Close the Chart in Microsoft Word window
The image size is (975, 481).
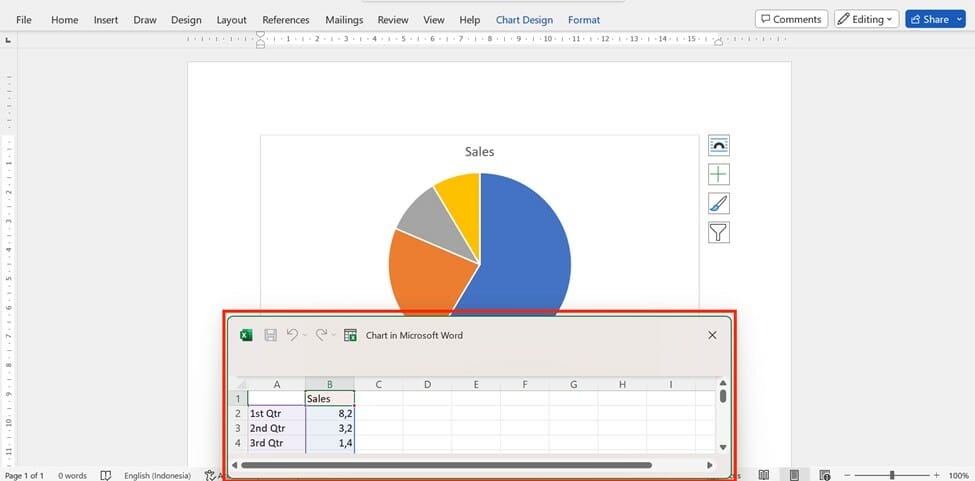(713, 335)
